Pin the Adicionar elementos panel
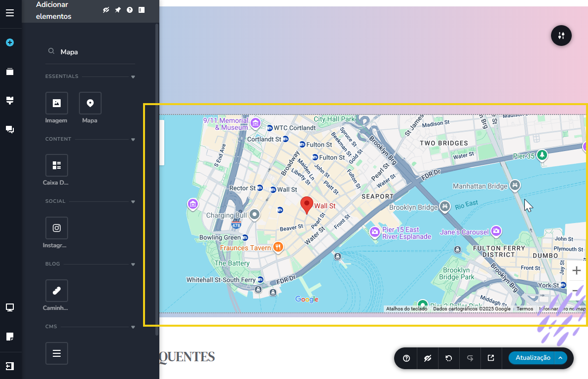This screenshot has height=379, width=588. [118, 10]
